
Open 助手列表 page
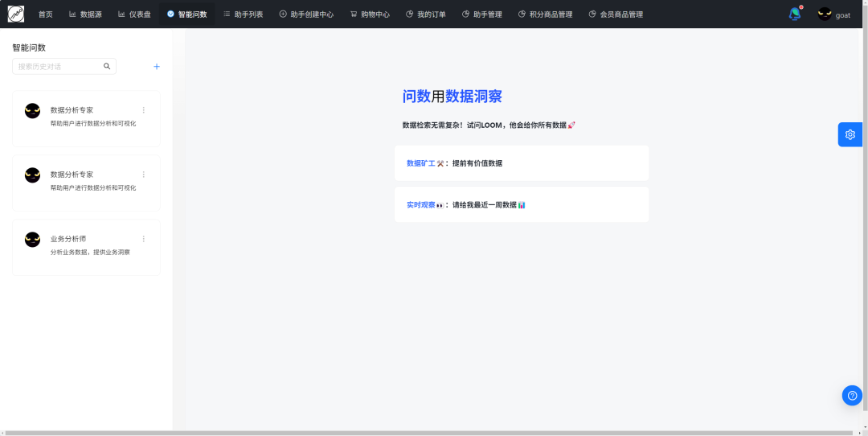244,14
